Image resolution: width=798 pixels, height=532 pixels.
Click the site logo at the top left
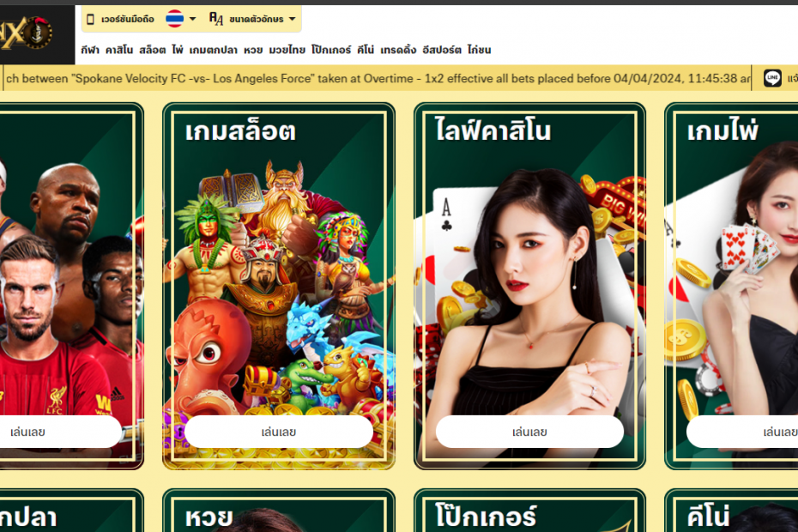pos(26,33)
